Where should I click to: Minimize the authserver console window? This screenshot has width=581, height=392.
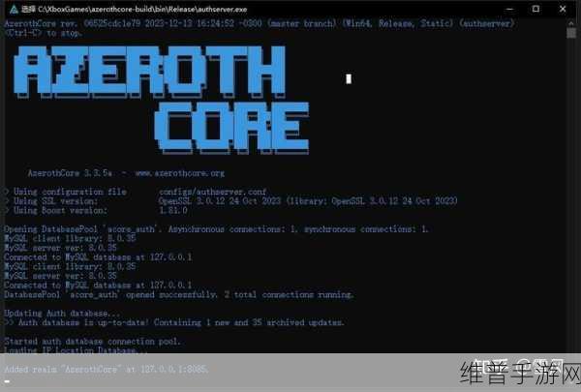point(510,9)
